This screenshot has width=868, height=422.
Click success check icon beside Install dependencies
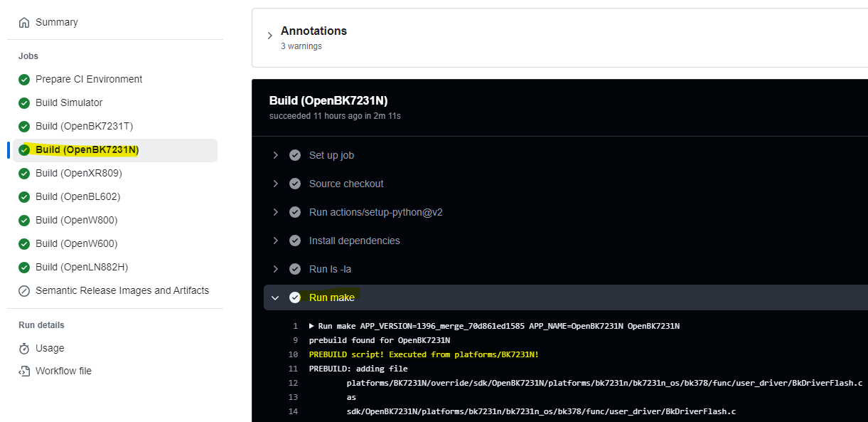295,241
